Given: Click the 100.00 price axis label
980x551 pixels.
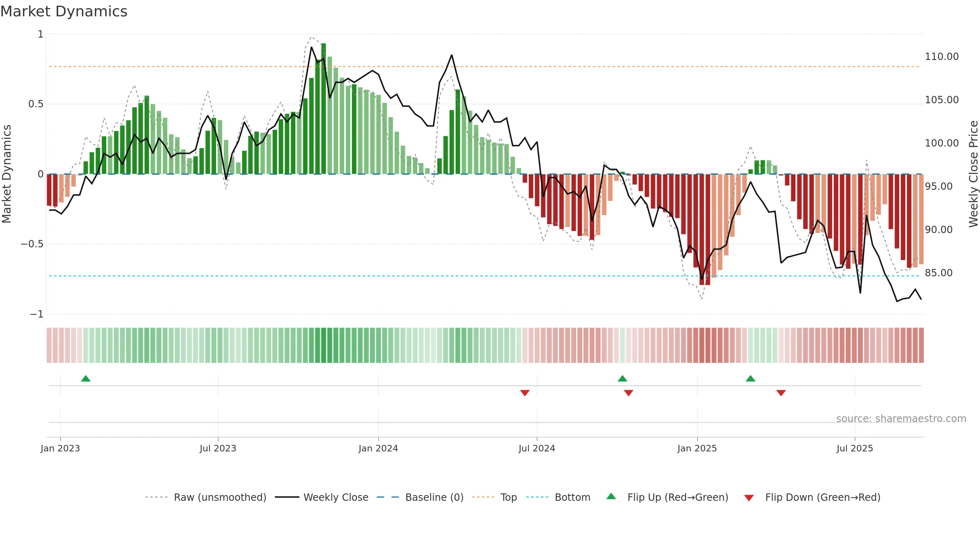Looking at the screenshot, I should [942, 143].
